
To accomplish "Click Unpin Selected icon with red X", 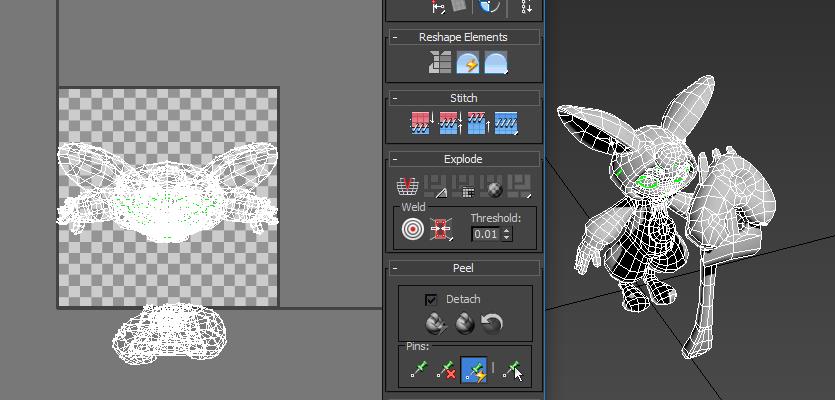I will pos(446,370).
